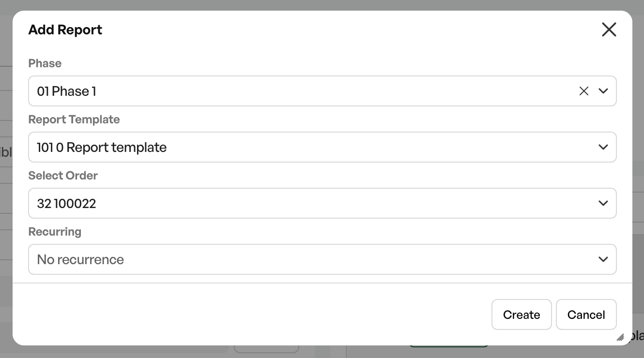
Task: Click the Report Template label
Action: tap(74, 119)
